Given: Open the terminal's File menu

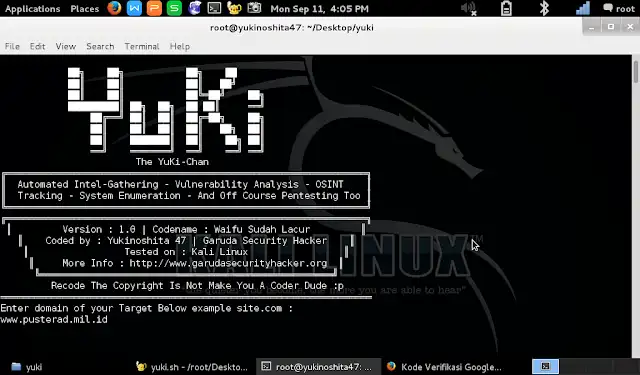Looking at the screenshot, I should 12,47.
